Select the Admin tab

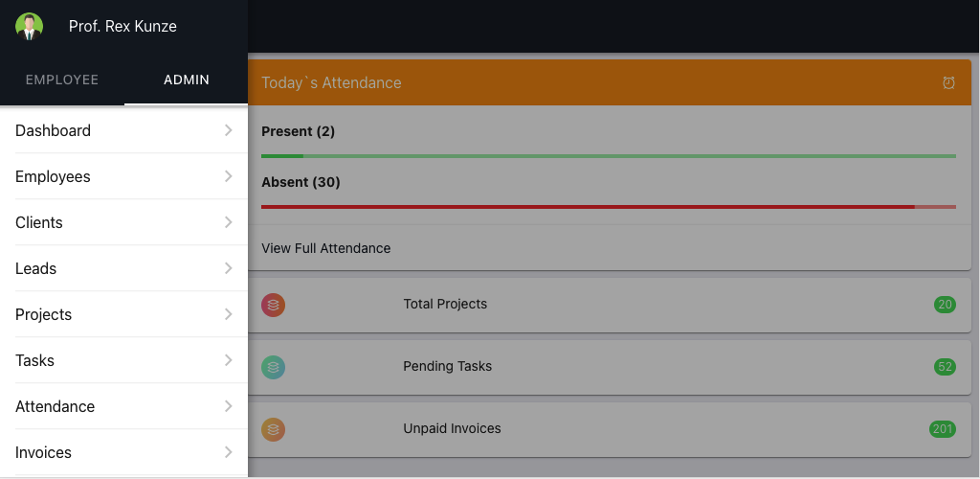(187, 80)
